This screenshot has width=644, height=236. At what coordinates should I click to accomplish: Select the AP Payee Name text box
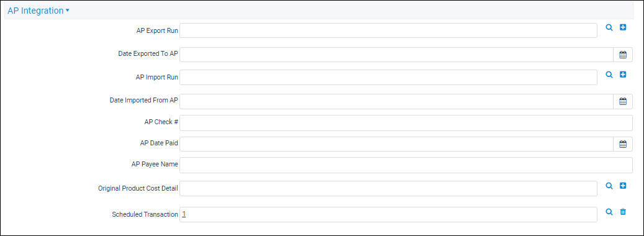[406, 165]
